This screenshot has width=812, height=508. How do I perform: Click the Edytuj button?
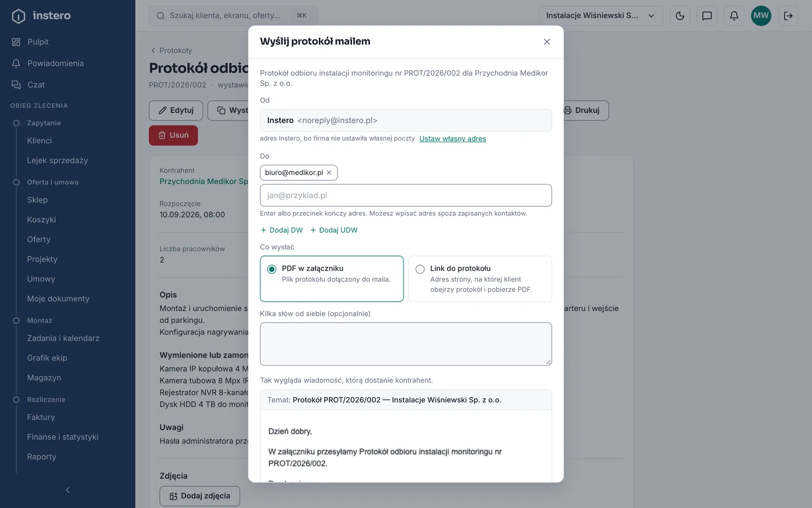pyautogui.click(x=176, y=110)
